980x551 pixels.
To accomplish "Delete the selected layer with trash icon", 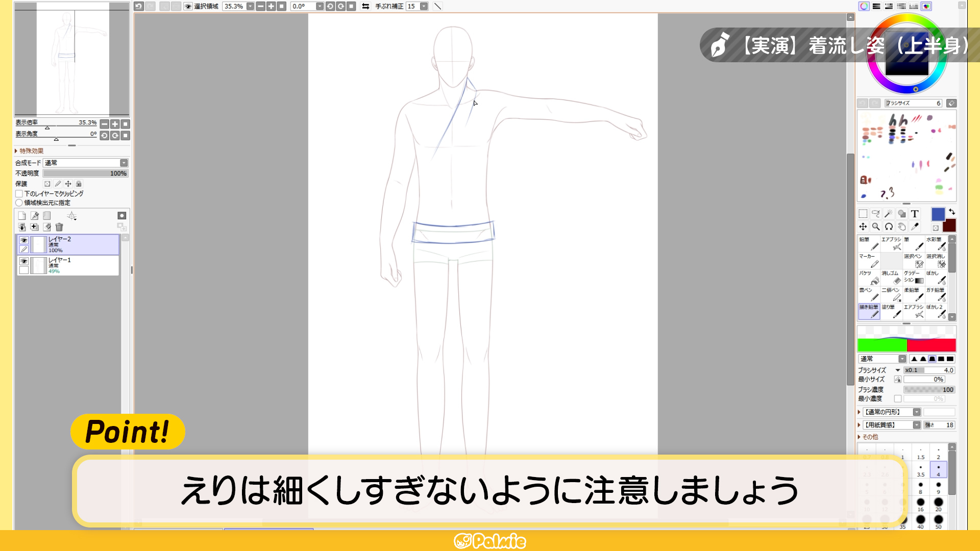I will coord(59,227).
